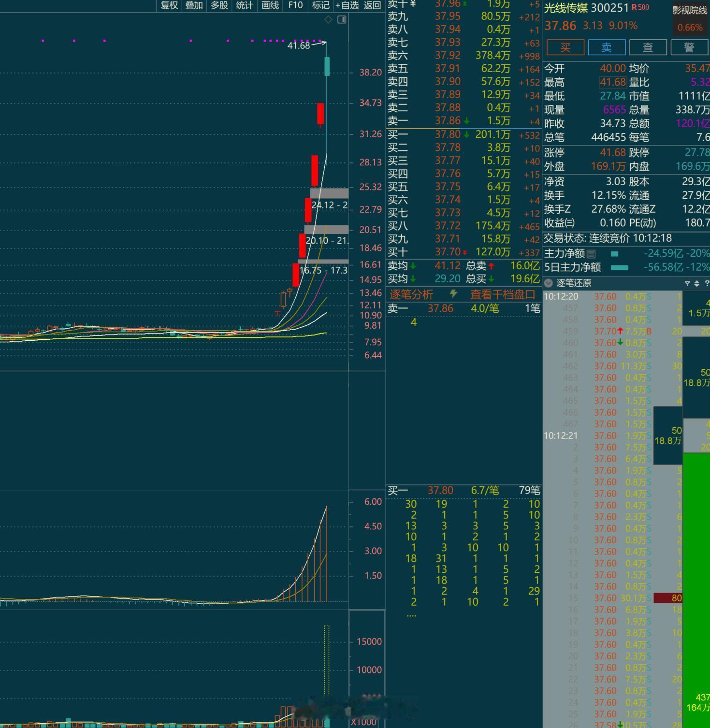Click the 37.70 7.5万 B tick row

click(613, 331)
